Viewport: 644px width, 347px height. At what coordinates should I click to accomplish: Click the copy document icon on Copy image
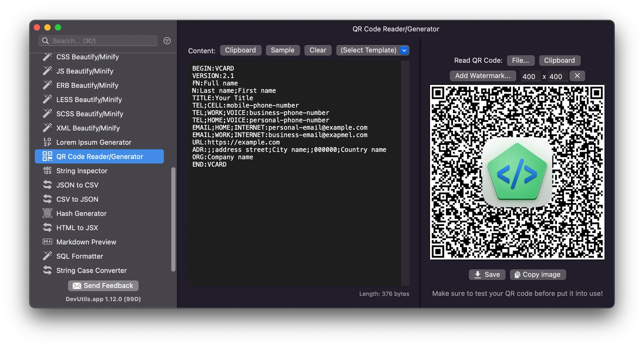[x=517, y=275]
